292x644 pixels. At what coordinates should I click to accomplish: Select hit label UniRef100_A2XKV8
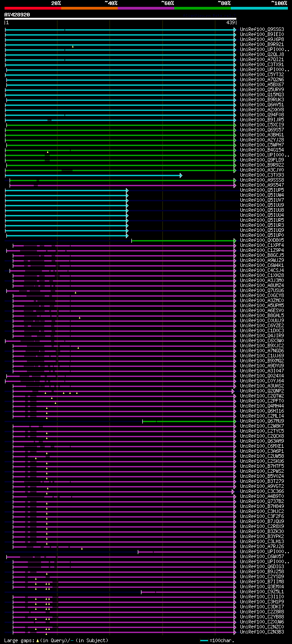(x=262, y=110)
